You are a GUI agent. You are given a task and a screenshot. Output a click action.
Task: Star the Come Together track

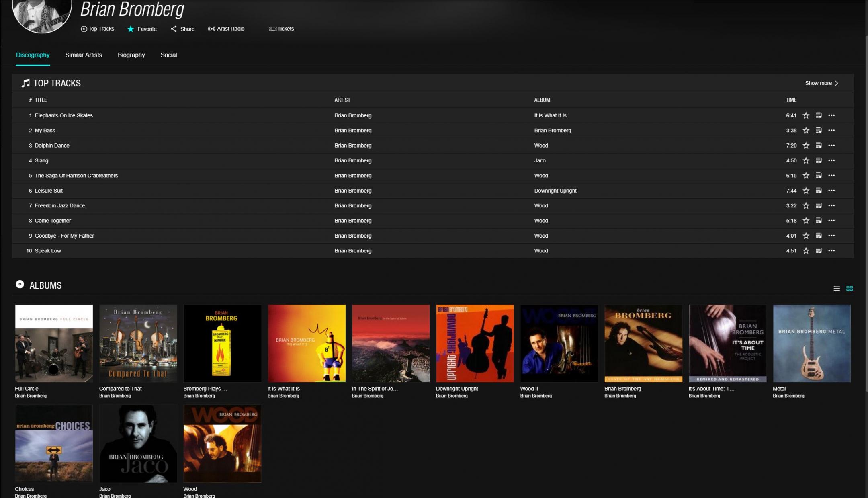point(806,221)
